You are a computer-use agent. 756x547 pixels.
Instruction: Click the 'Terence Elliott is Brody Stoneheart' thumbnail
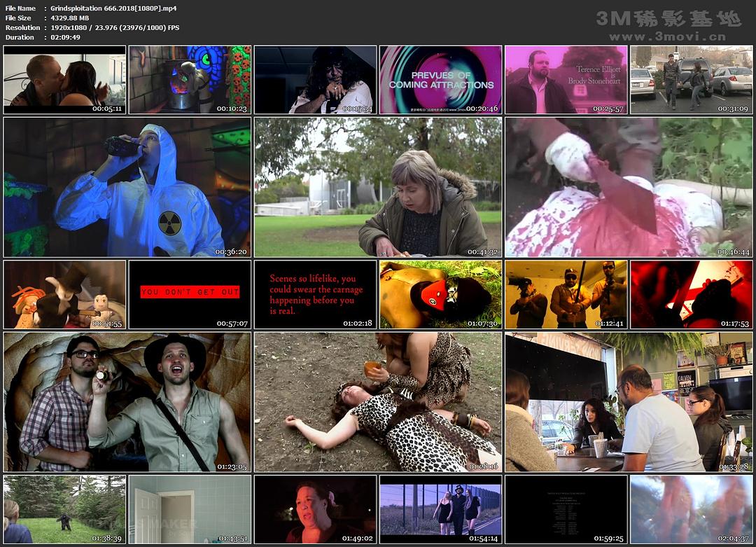point(566,80)
